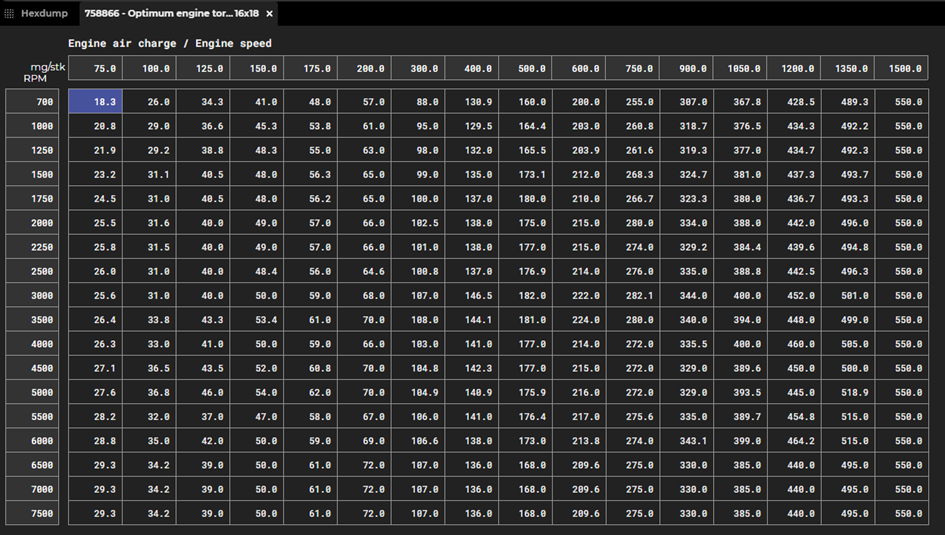This screenshot has height=535, width=945.
Task: Choose the 3000 RPM row header
Action: pos(33,296)
